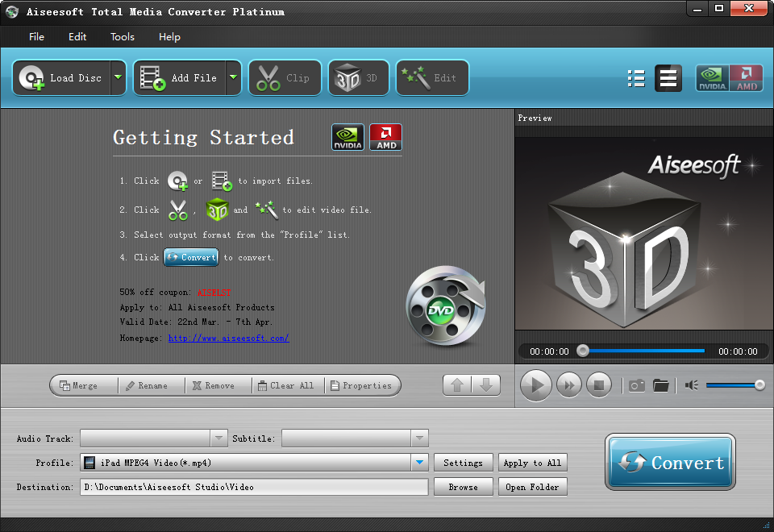Click Apply to All button

[x=532, y=463]
